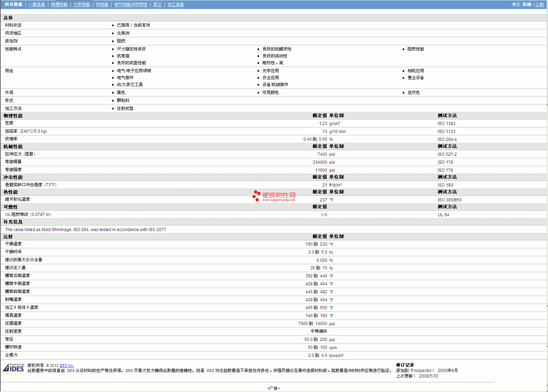
Task: Click the 弯曲模量 property label
Action: pos(13,162)
